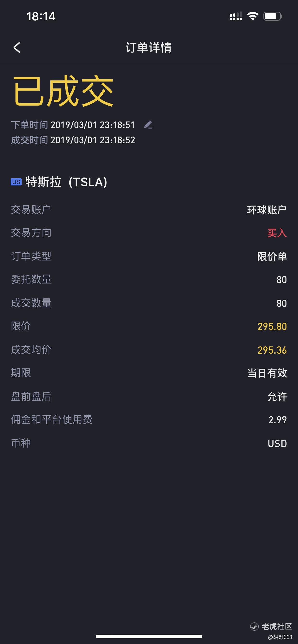Tap the 允许 pre/post-market value

(x=277, y=397)
